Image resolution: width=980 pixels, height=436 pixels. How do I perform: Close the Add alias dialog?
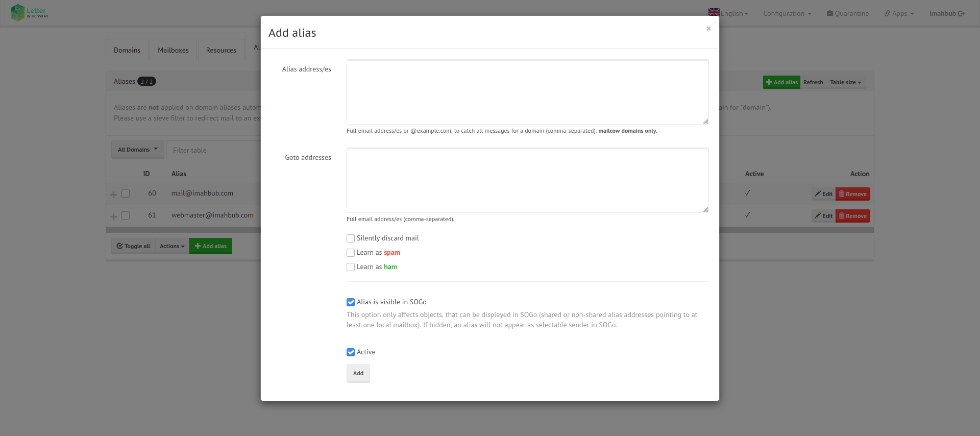tap(708, 29)
